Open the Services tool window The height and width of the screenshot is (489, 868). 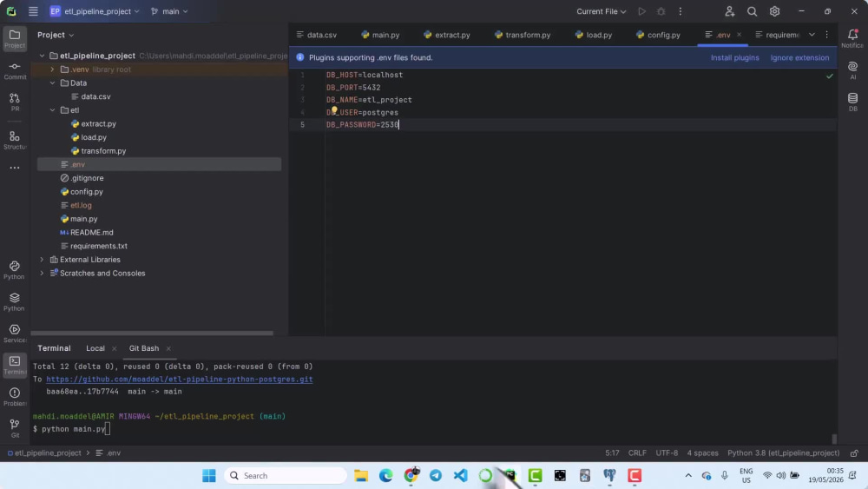[x=15, y=334]
